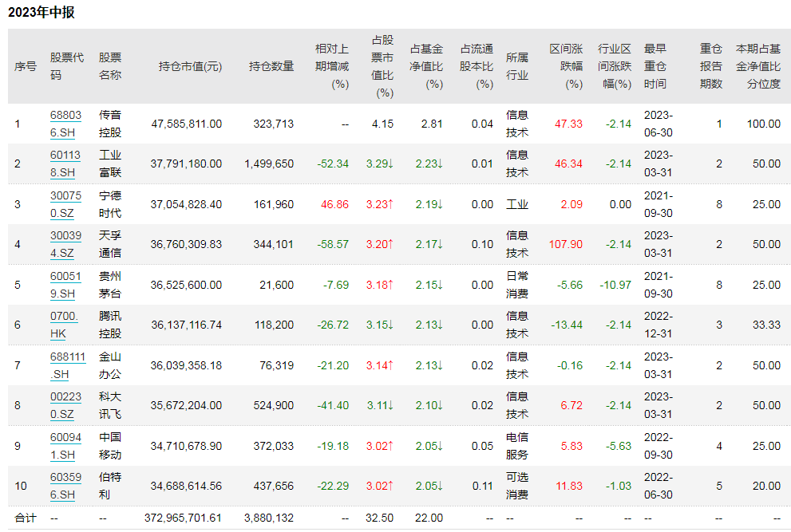The height and width of the screenshot is (532, 791).
Task: Open stock code link 601138.SH
Action: 65,164
